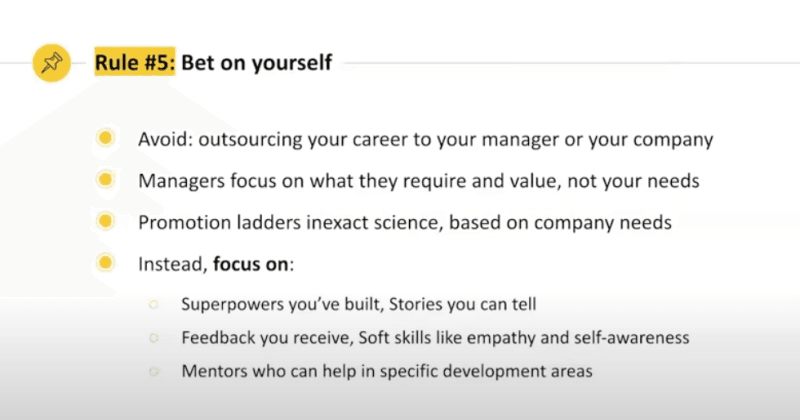Select the bullet next to "Managers focus"

(x=104, y=180)
